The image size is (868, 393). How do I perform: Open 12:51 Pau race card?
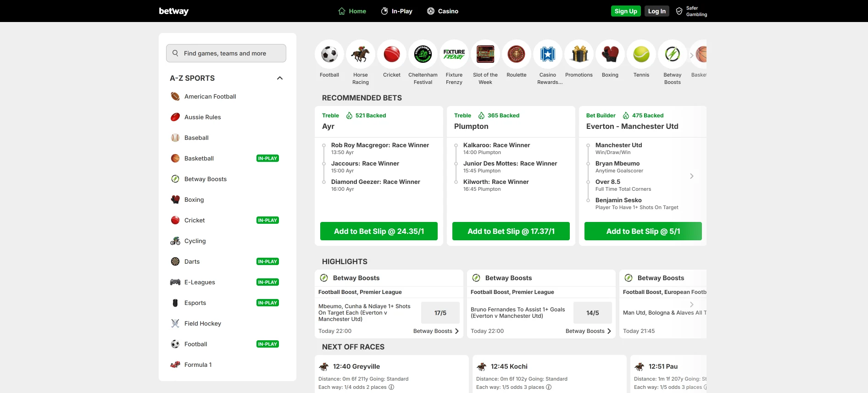click(x=663, y=366)
